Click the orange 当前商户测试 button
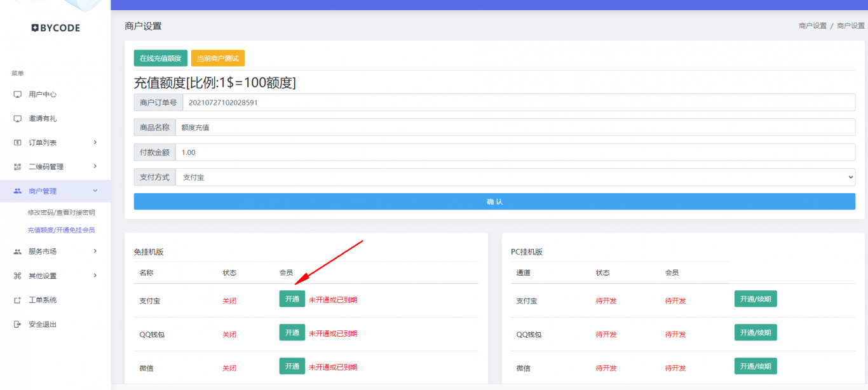Screen dimensions: 868x390 217,58
